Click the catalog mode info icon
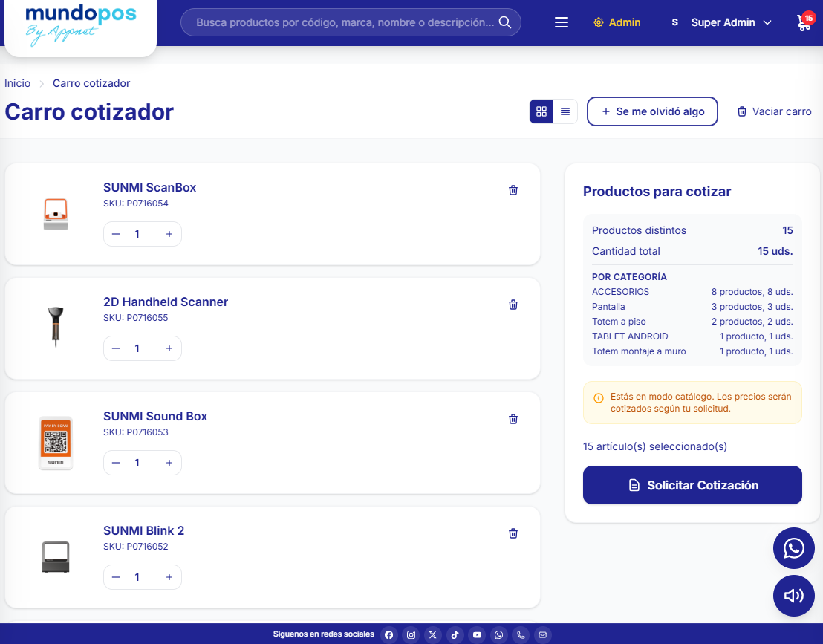 (x=599, y=398)
